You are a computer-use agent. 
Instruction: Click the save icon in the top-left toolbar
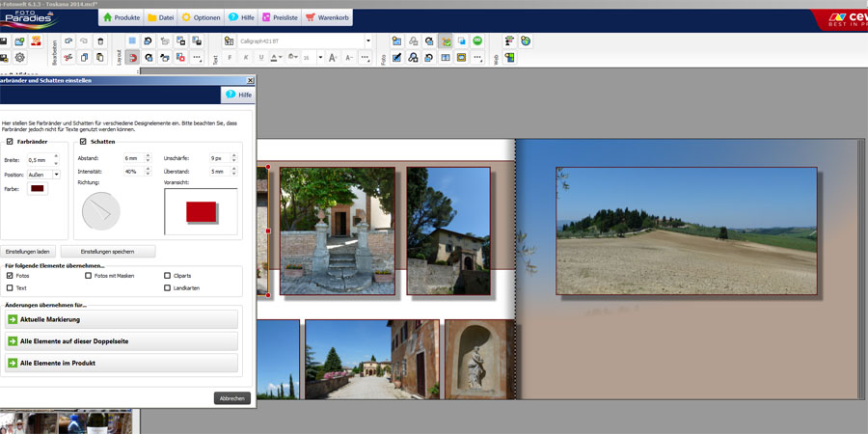[x=4, y=41]
